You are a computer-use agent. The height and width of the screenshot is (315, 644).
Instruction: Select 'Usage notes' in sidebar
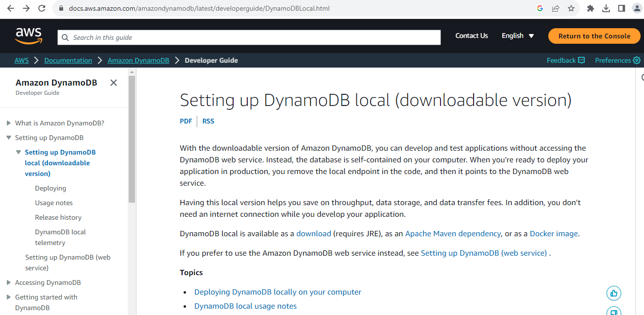tap(54, 203)
